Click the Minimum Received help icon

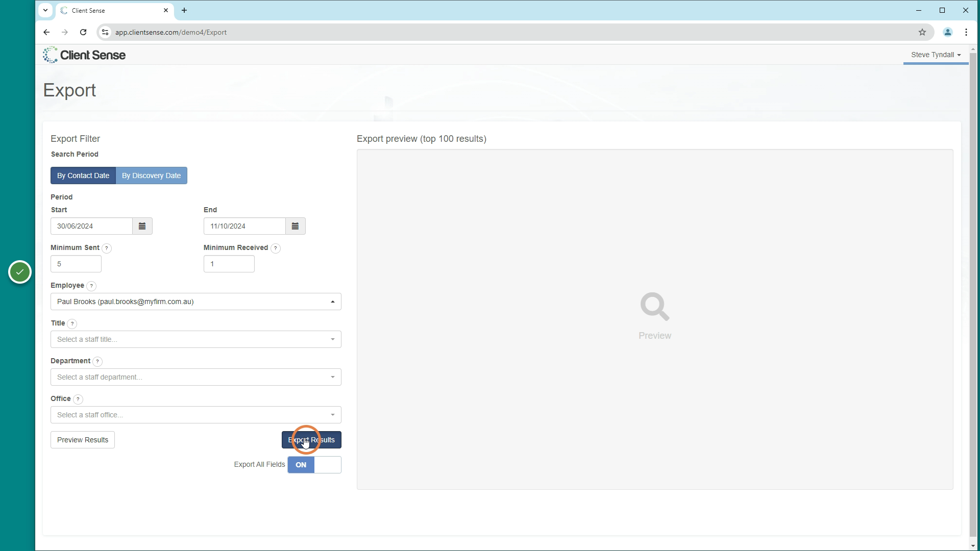[276, 248]
